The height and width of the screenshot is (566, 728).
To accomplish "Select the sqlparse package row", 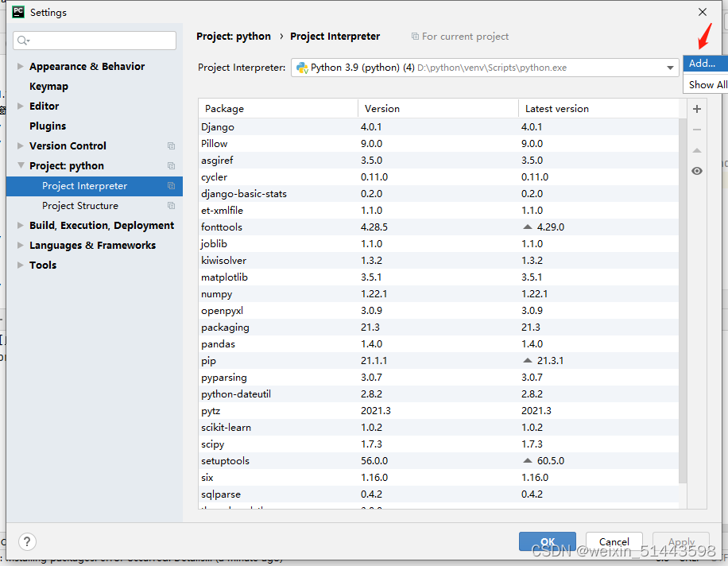I will [x=438, y=494].
